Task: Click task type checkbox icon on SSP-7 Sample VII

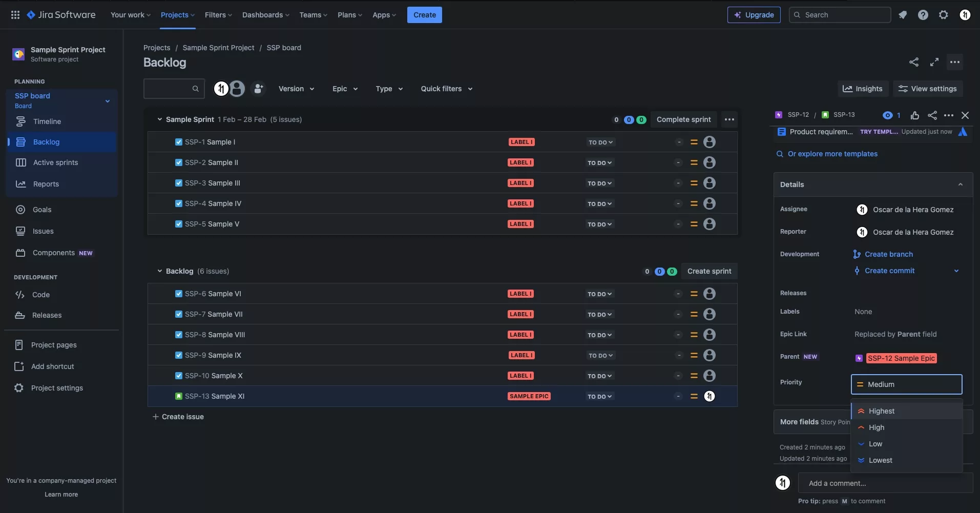Action: 179,314
